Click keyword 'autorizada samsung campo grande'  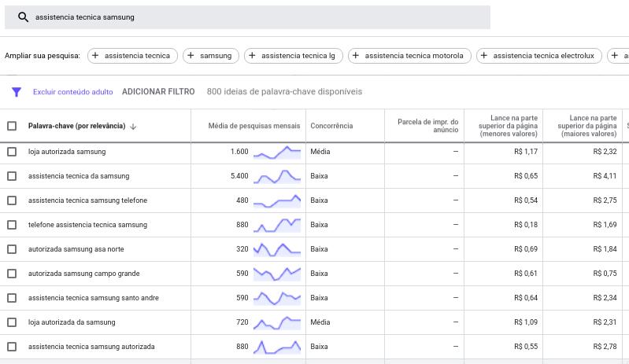[x=83, y=274]
